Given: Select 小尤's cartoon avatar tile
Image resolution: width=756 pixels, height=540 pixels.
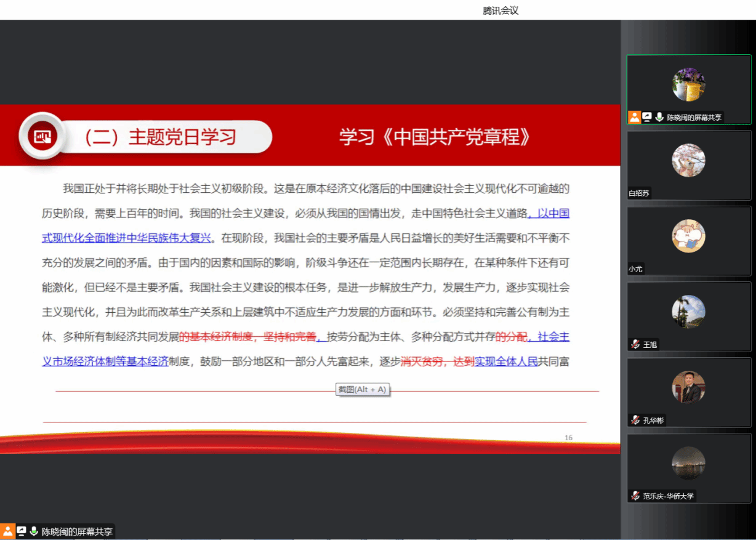Looking at the screenshot, I should click(688, 236).
